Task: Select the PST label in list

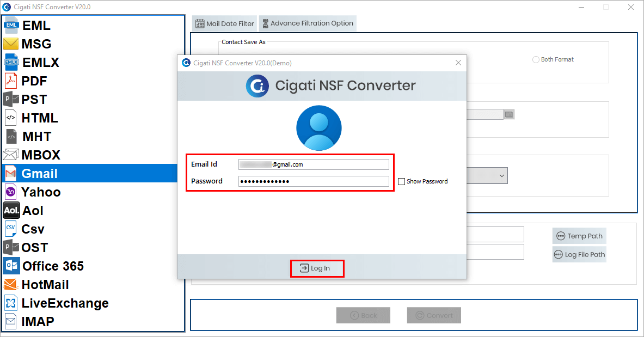Action: click(34, 100)
